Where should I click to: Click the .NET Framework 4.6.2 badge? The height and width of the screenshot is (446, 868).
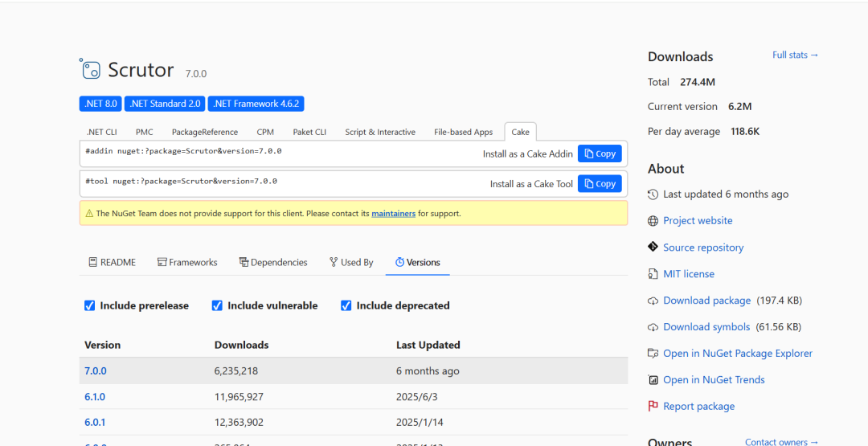click(256, 104)
